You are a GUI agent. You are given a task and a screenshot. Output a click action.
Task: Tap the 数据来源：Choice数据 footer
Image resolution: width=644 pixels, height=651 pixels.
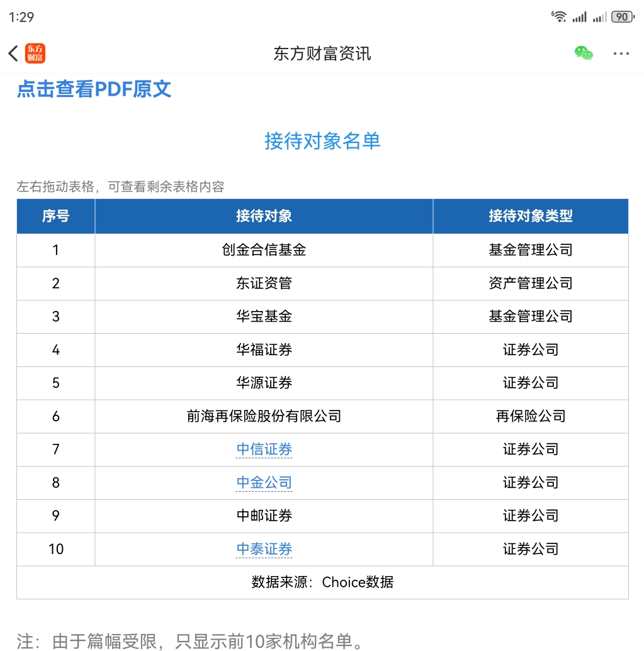[322, 582]
